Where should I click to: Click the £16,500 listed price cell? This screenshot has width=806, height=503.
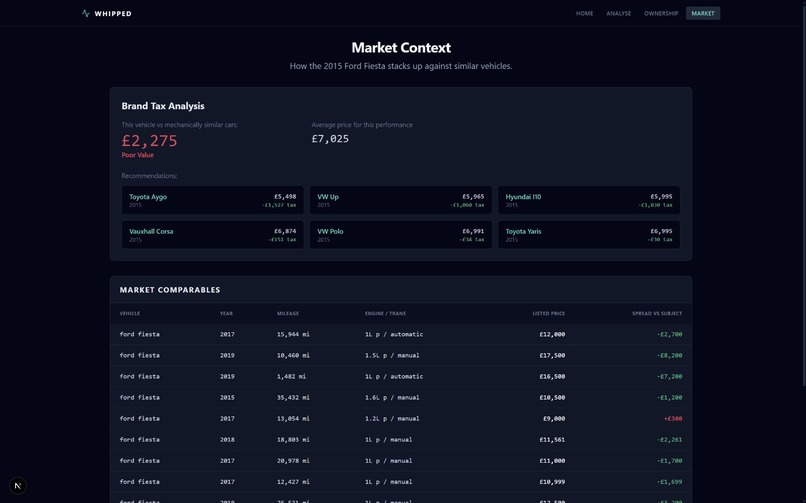coord(552,377)
